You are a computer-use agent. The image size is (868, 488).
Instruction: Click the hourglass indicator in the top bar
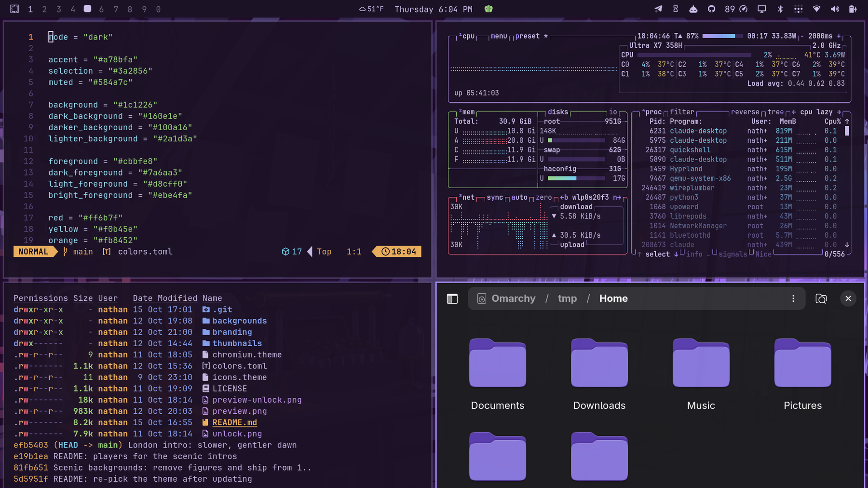click(676, 9)
